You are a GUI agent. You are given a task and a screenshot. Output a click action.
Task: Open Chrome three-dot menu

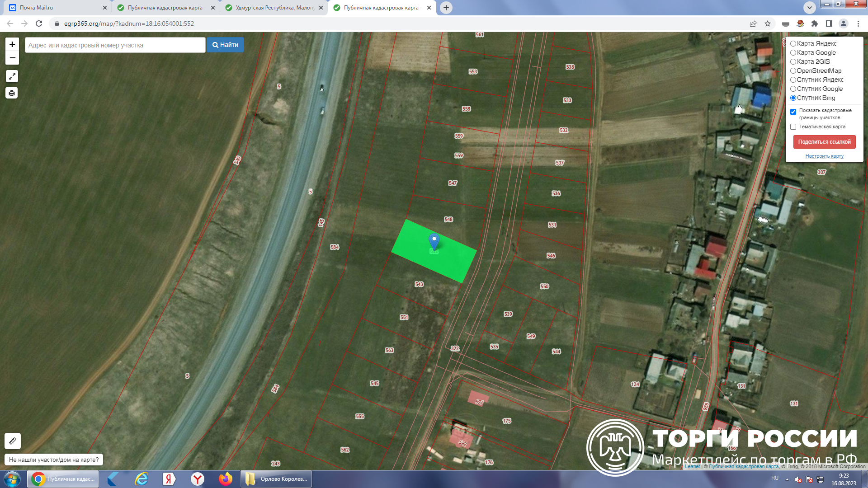[858, 23]
